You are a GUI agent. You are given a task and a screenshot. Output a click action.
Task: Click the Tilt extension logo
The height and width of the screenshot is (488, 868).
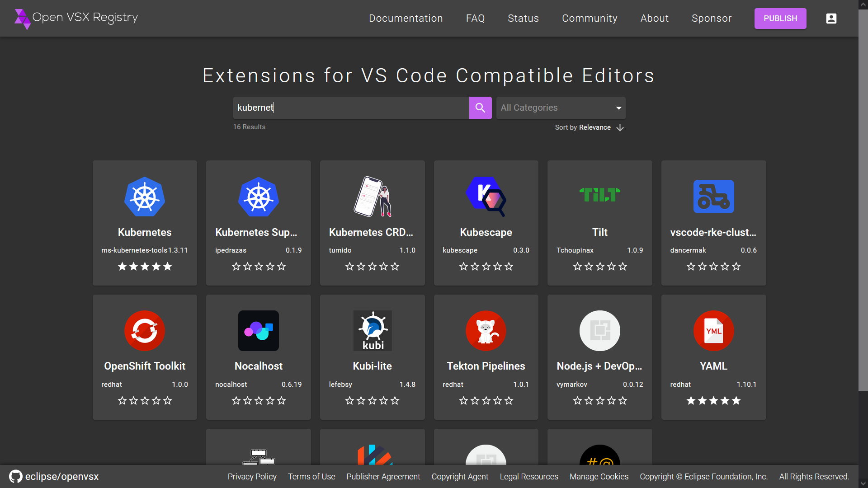[x=599, y=195]
